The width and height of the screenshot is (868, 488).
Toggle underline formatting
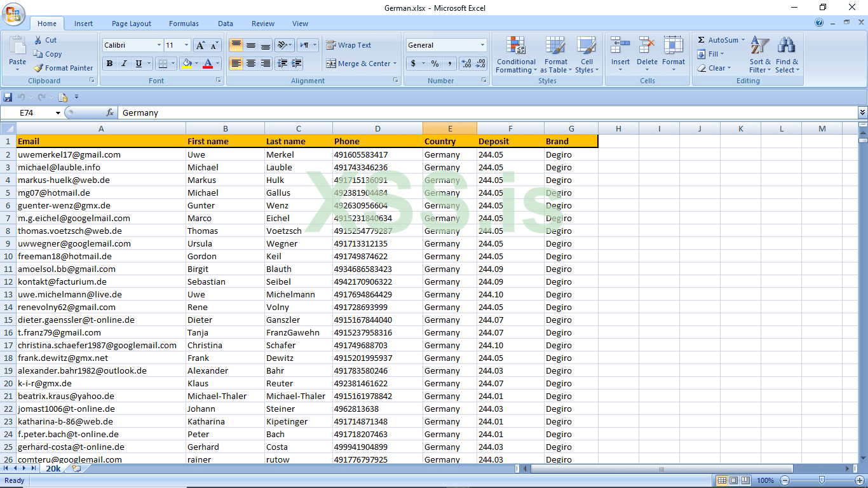(137, 64)
